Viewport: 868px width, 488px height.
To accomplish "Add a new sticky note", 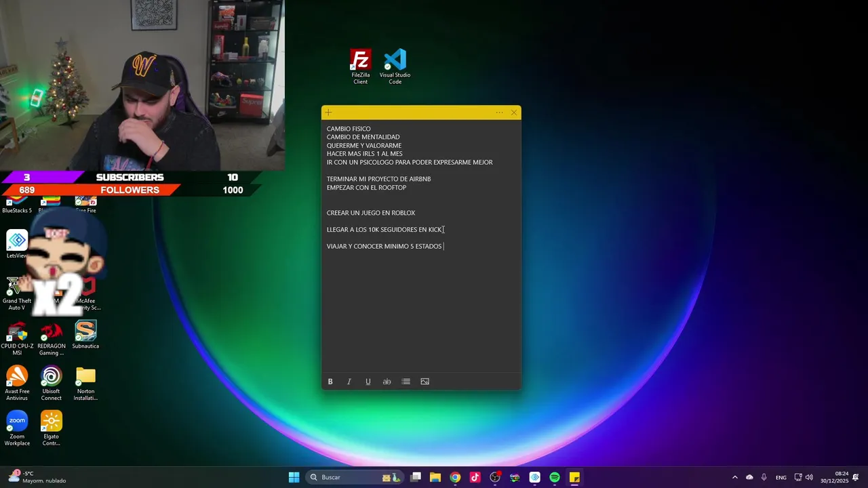I will coord(328,113).
